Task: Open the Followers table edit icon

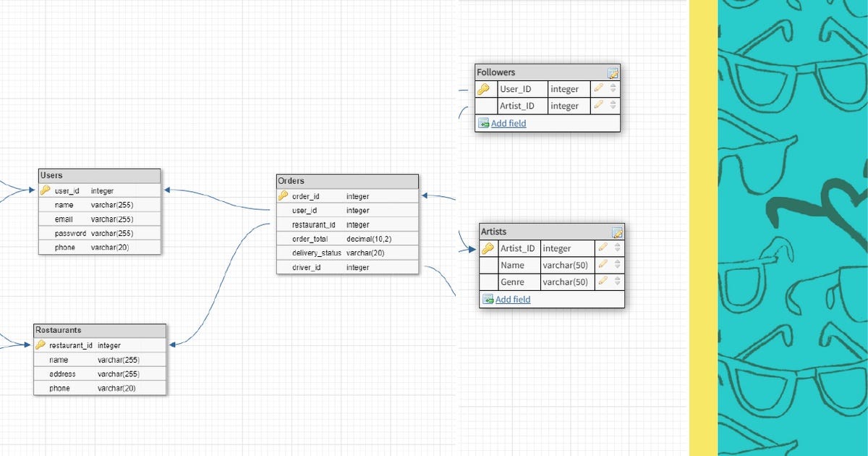Action: pos(613,72)
